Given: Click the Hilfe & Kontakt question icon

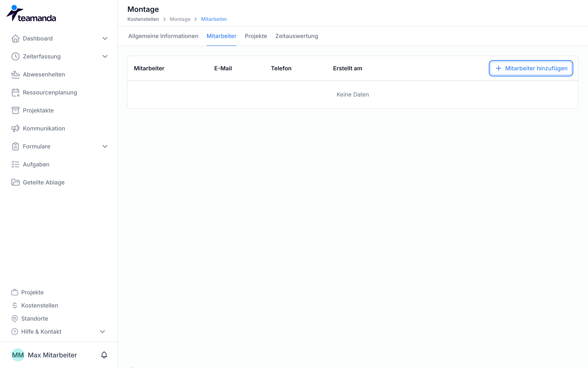Looking at the screenshot, I should [x=14, y=332].
